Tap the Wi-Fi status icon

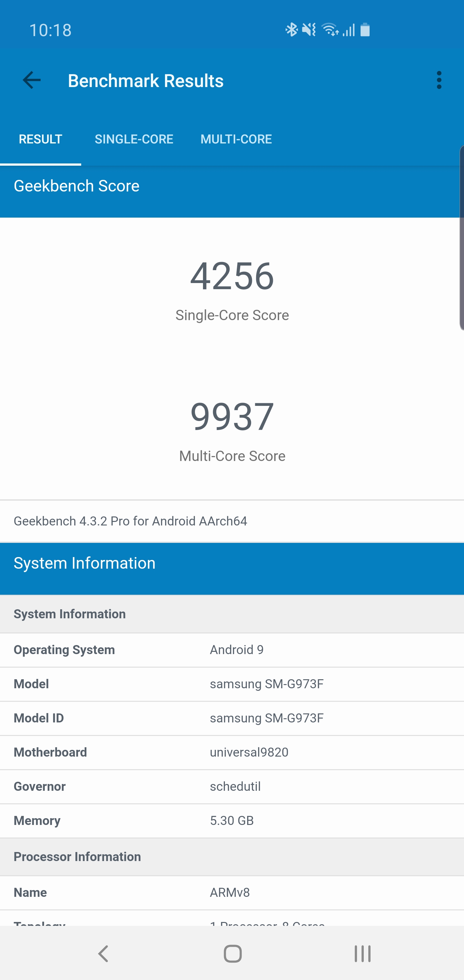pyautogui.click(x=330, y=30)
